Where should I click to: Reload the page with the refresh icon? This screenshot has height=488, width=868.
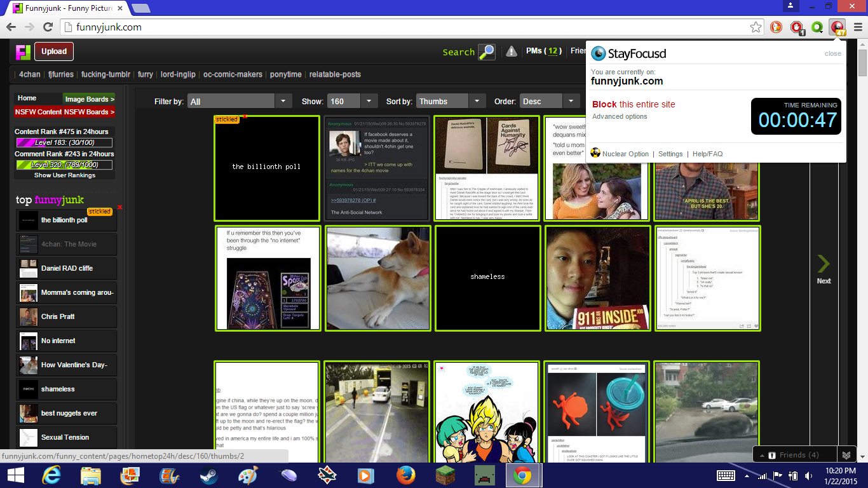tap(48, 27)
